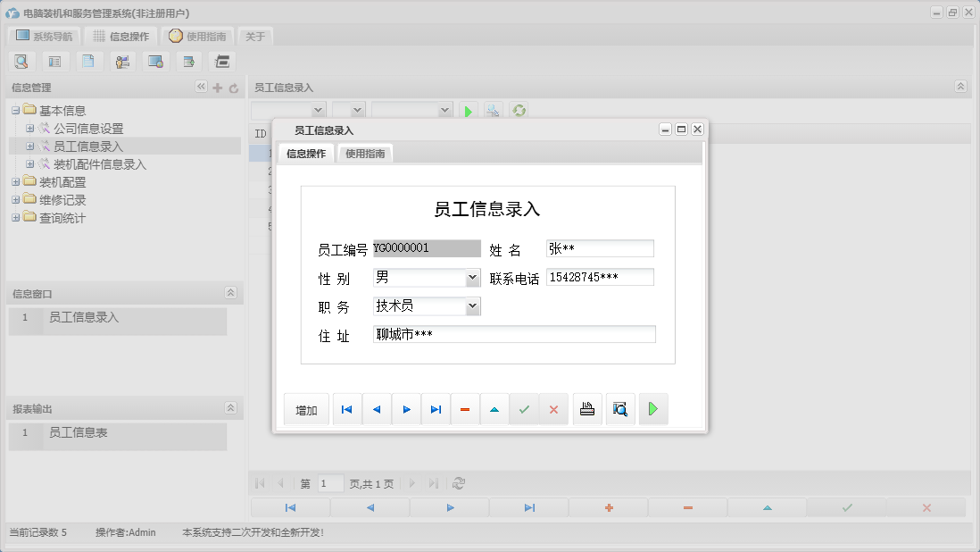Screen dimensions: 980x552
Task: Switch to the 使用指南 tab in dialog
Action: pos(365,153)
